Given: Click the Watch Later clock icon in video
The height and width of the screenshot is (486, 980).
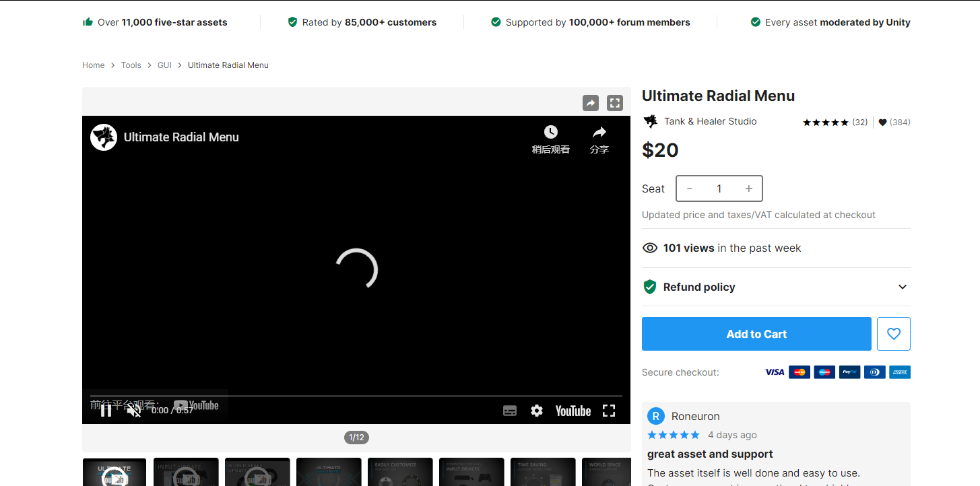Looking at the screenshot, I should [x=551, y=132].
